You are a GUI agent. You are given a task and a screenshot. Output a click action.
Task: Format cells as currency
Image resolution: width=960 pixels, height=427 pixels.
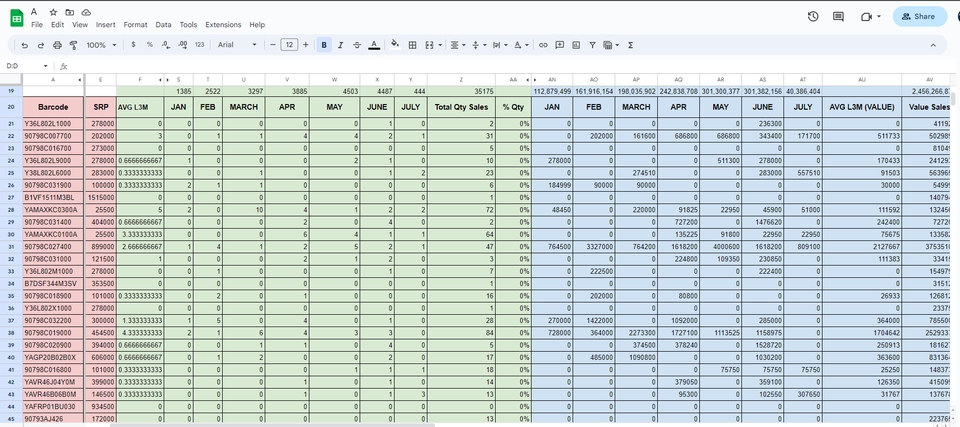[x=133, y=45]
